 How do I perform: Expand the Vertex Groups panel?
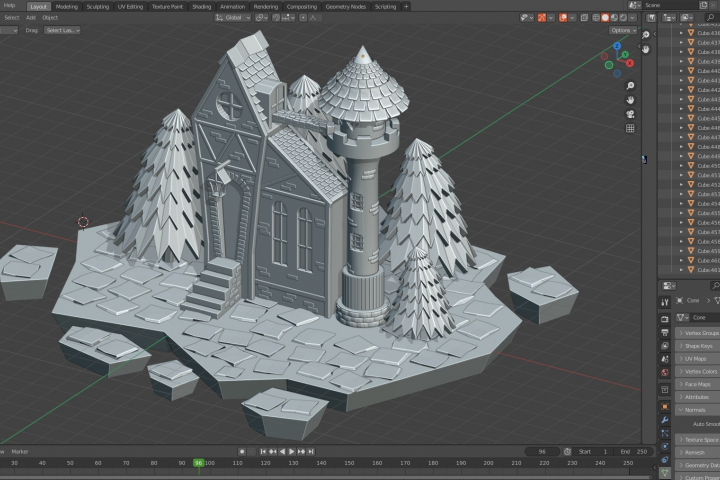(x=698, y=333)
